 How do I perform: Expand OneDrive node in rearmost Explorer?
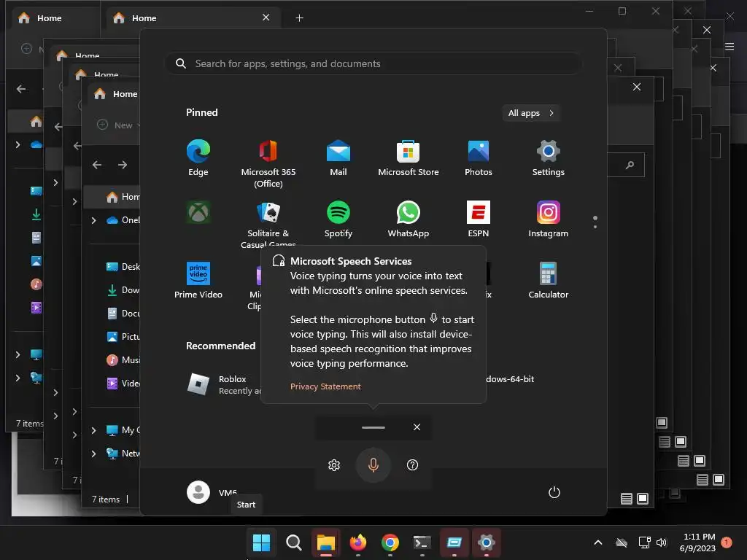[x=18, y=144]
